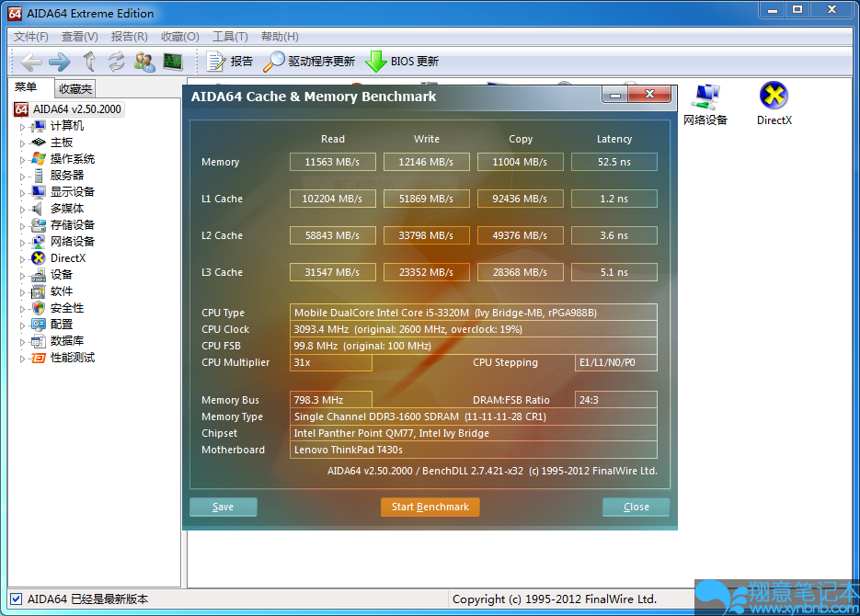Click the L1 Cache Write value 51869 MB/s
The height and width of the screenshot is (616, 860).
426,199
